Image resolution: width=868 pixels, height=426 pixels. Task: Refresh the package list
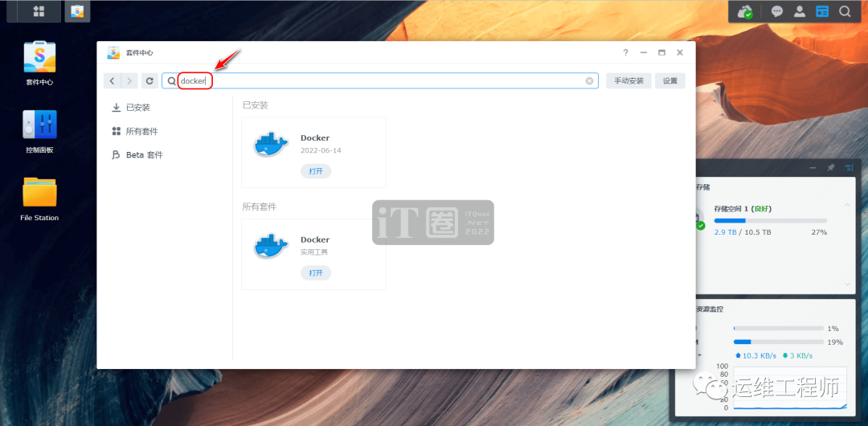(x=149, y=81)
